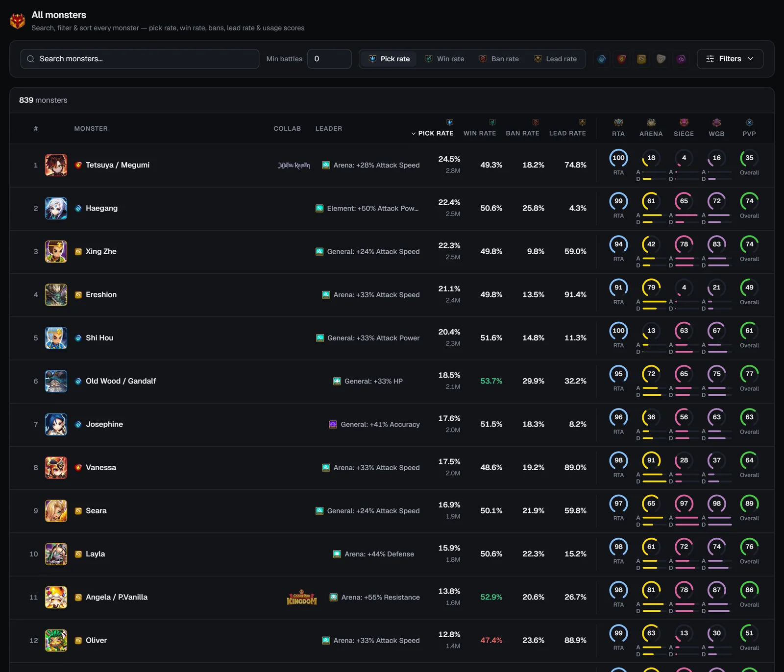Switch to Lead rate sorting
This screenshot has width=784, height=672.
click(555, 59)
